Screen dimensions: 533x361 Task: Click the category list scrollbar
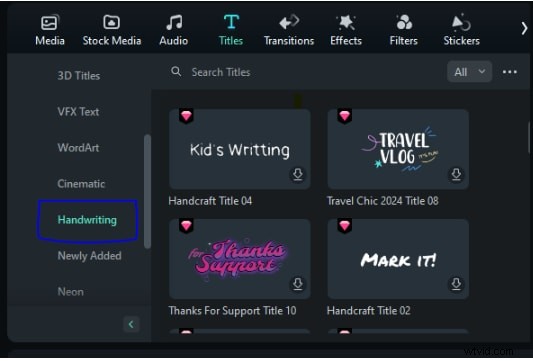147,191
